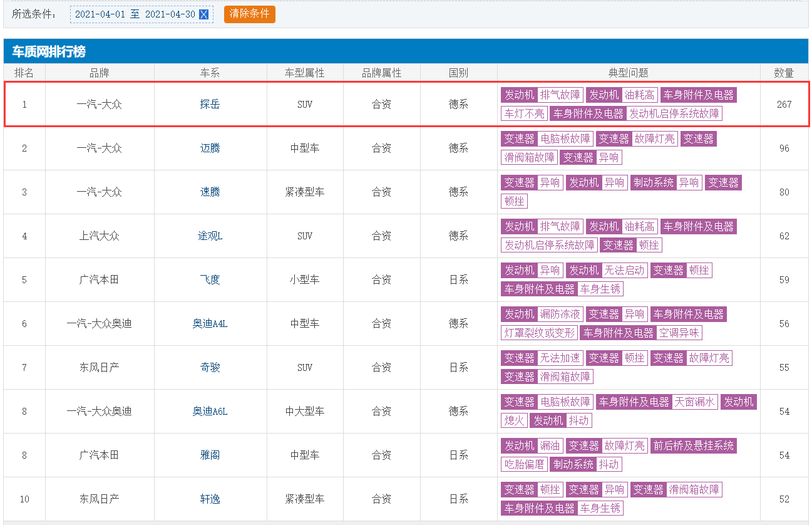Image resolution: width=812 pixels, height=525 pixels.
Task: Click complaint count 52 for 轩逸
Action: coord(784,499)
